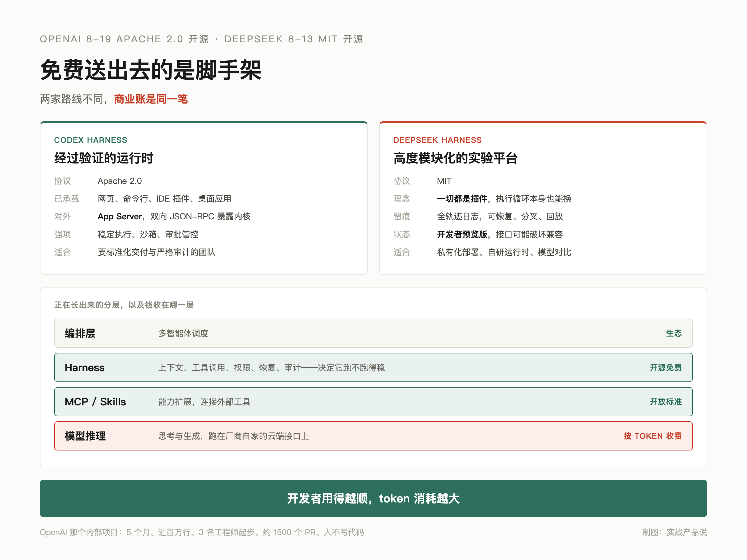Image resolution: width=747 pixels, height=560 pixels.
Task: Click the Apache 2.0 license value
Action: point(120,181)
